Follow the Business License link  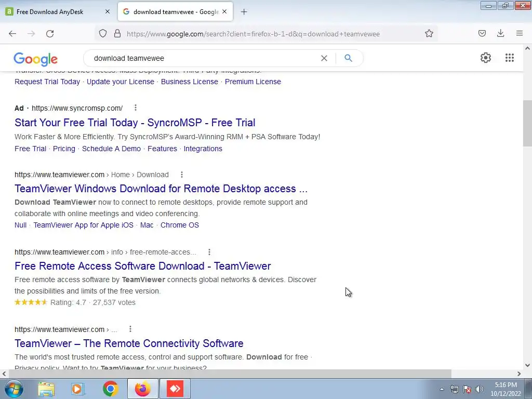tap(189, 82)
